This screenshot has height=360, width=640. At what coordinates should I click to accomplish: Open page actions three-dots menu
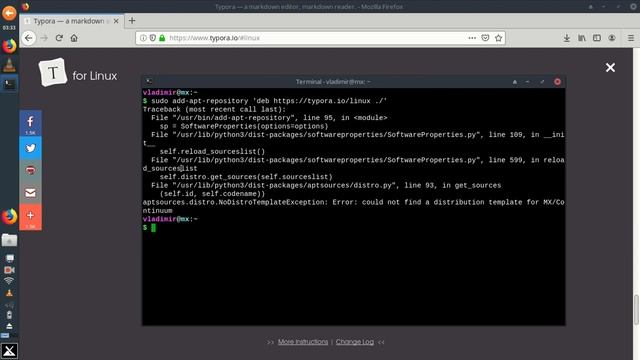(x=472, y=38)
